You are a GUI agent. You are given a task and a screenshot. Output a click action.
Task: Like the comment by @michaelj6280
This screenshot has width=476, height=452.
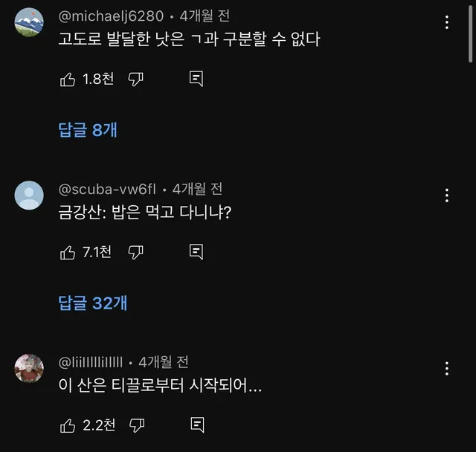coord(68,80)
